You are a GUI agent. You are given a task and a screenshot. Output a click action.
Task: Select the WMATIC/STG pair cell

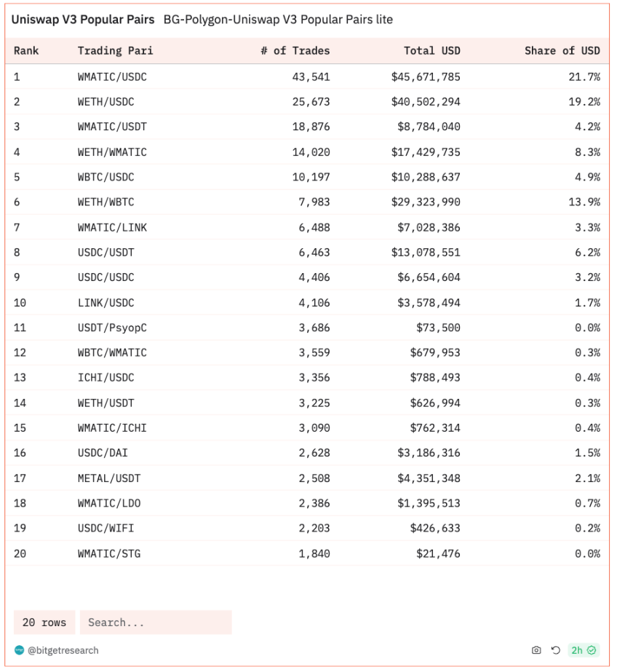109,553
